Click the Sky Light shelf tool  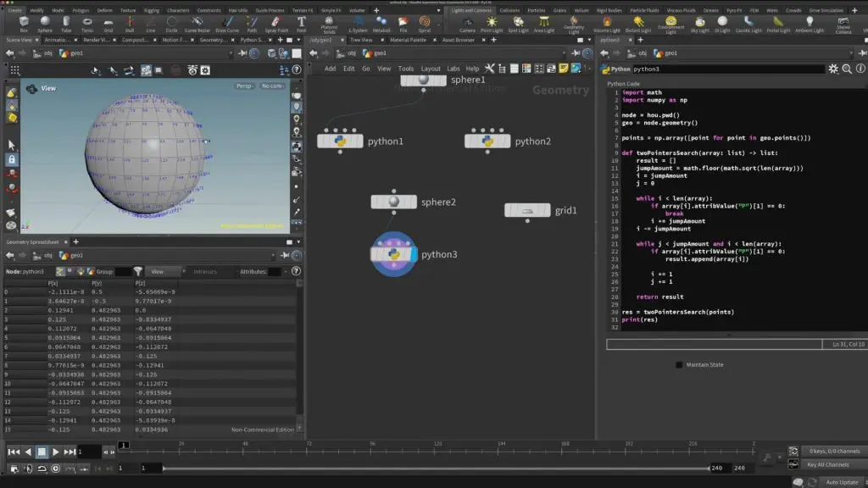(x=700, y=24)
